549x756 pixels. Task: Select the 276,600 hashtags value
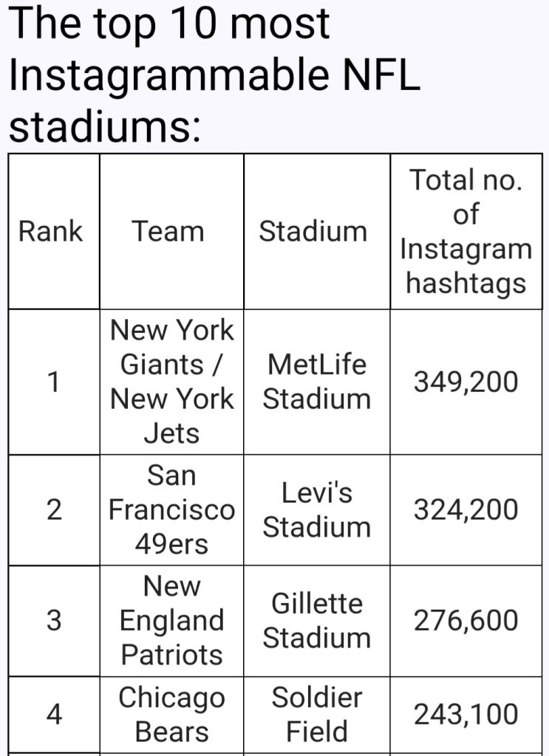[466, 621]
